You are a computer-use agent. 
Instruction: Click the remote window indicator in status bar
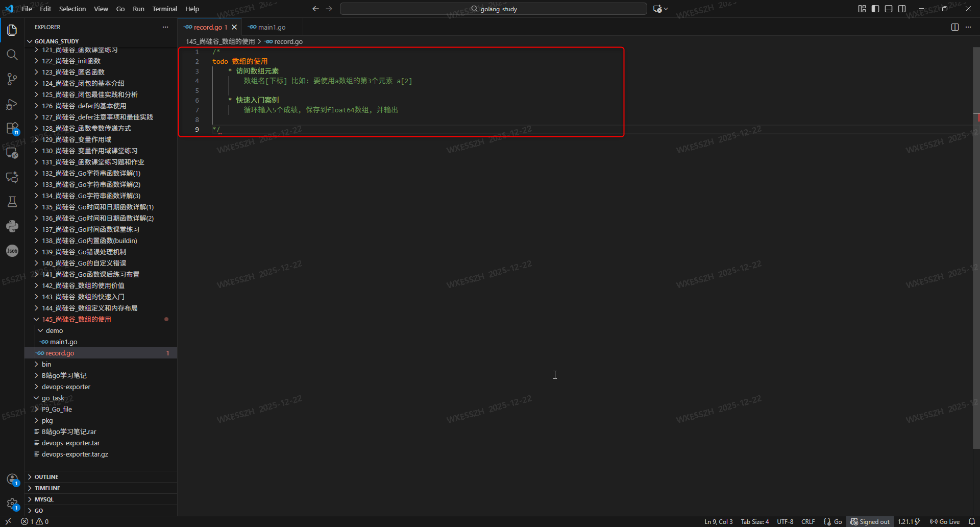(x=8, y=521)
